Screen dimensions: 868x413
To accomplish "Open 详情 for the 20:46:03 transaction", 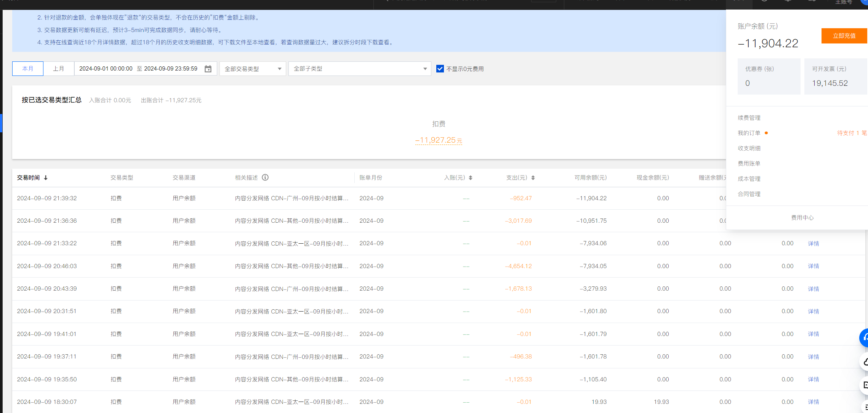I will 814,266.
